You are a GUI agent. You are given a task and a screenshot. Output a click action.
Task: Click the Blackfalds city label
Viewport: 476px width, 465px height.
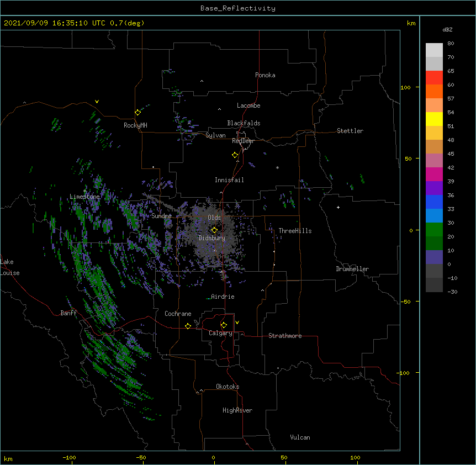pyautogui.click(x=244, y=123)
